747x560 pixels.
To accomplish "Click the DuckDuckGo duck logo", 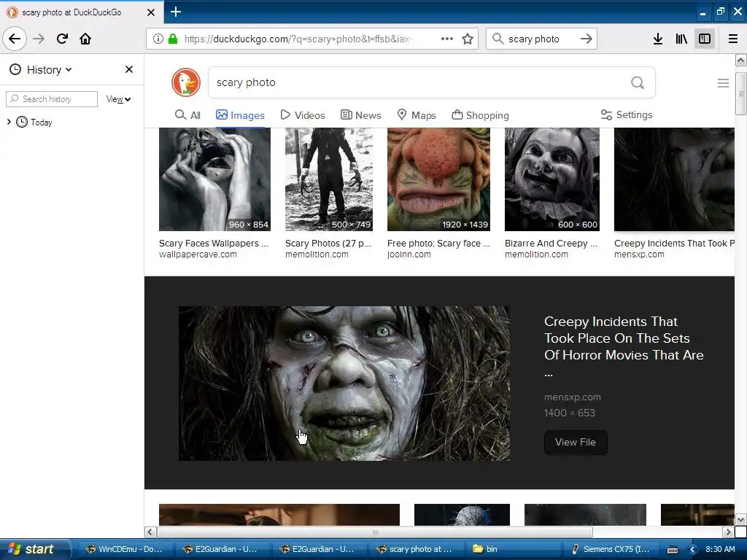I will [x=186, y=82].
